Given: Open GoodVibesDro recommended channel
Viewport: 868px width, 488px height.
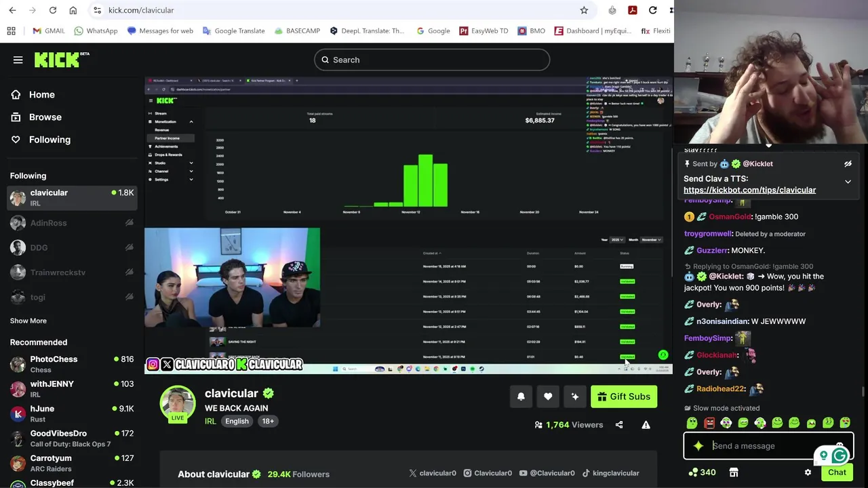Looking at the screenshot, I should coord(72,438).
